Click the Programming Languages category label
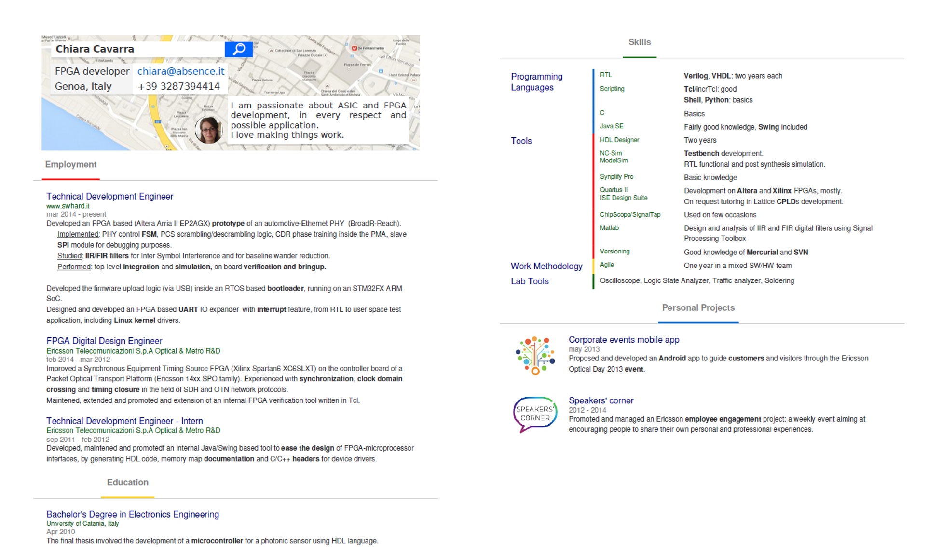Screen dimensions: 928x560 point(536,82)
